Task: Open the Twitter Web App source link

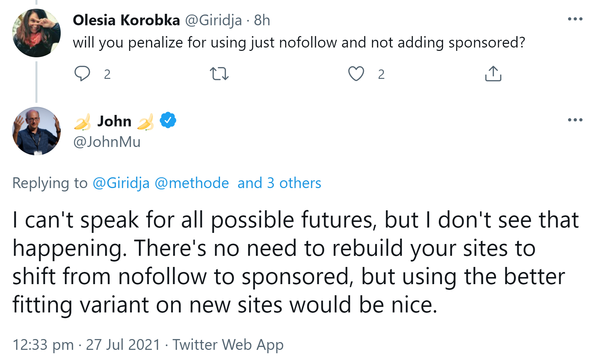Action: tap(228, 345)
